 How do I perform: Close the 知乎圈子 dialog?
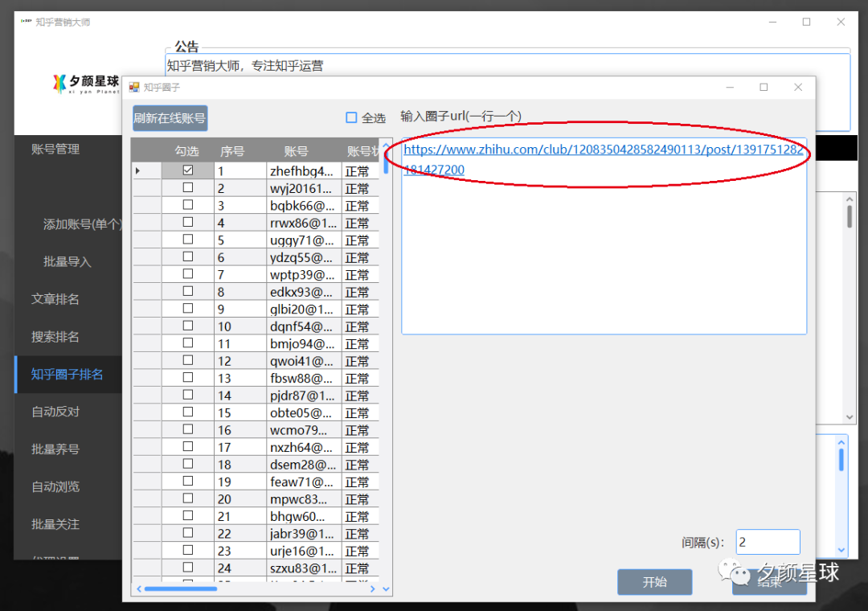[798, 87]
